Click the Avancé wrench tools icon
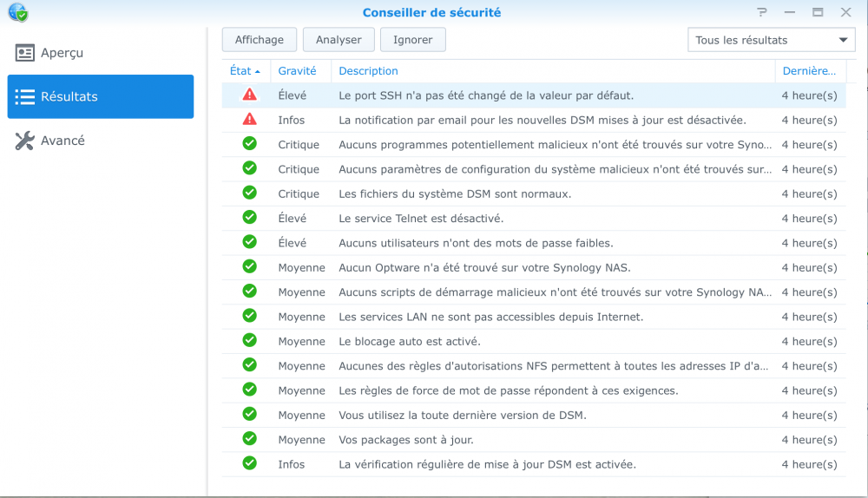Viewport: 868px width, 498px height. (24, 141)
